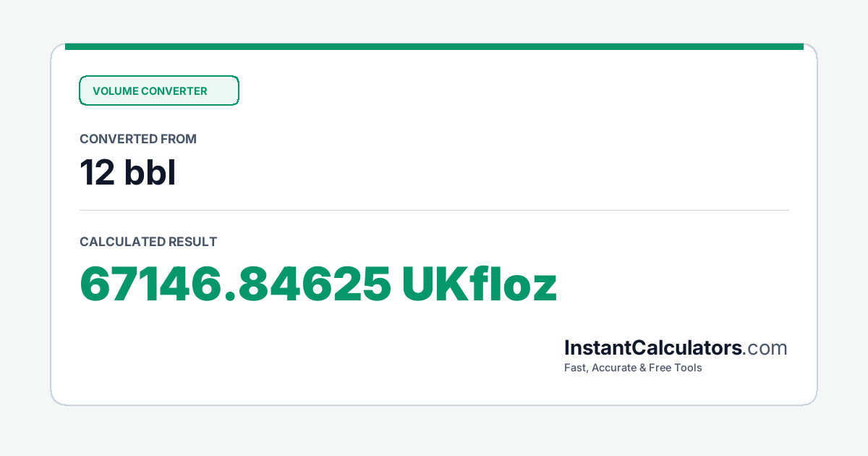Select the CALCULATED RESULT label
The height and width of the screenshot is (456, 868).
(x=148, y=242)
